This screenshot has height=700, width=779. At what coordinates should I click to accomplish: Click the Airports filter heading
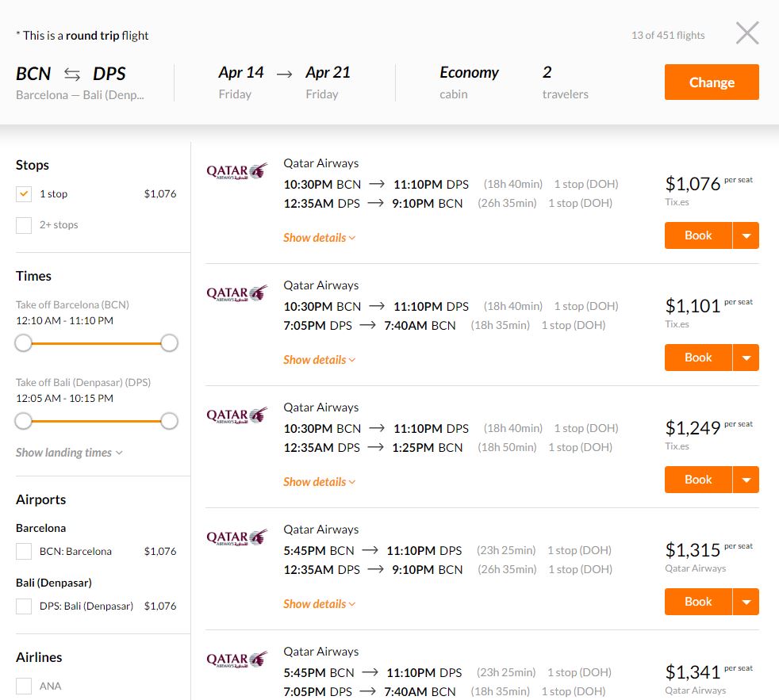[x=40, y=500]
